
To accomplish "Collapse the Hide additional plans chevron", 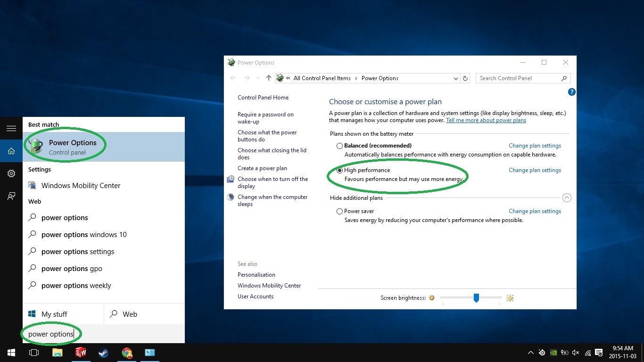I will [567, 198].
